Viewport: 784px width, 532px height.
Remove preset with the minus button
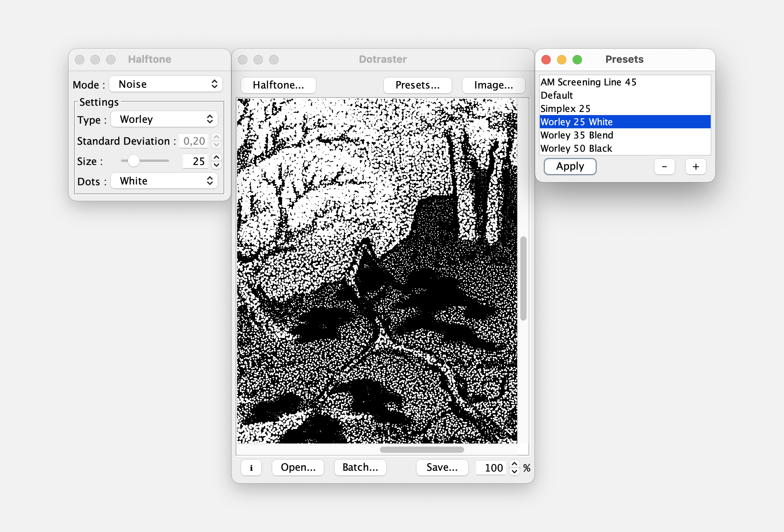coord(664,167)
